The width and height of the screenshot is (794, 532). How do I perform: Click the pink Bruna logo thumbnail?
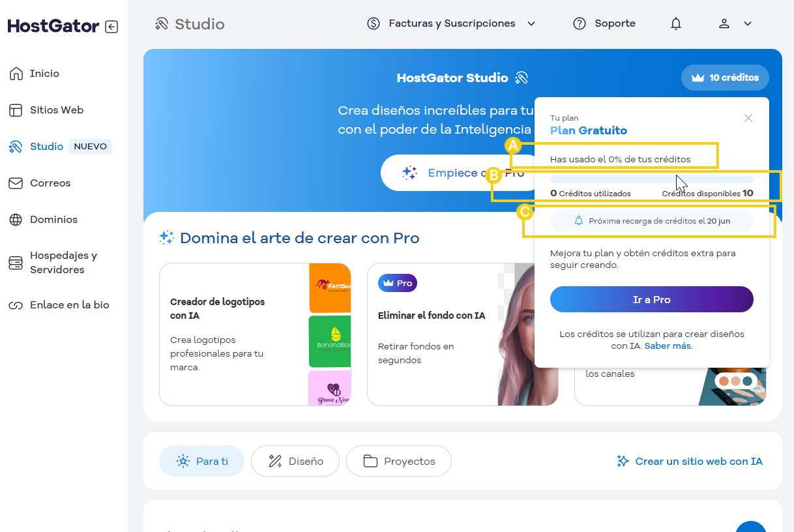coord(330,388)
